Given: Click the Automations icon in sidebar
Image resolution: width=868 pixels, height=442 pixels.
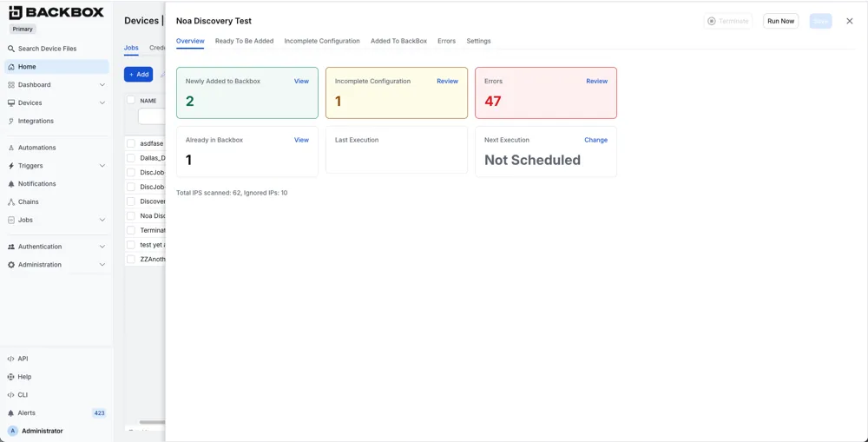Looking at the screenshot, I should [x=11, y=148].
